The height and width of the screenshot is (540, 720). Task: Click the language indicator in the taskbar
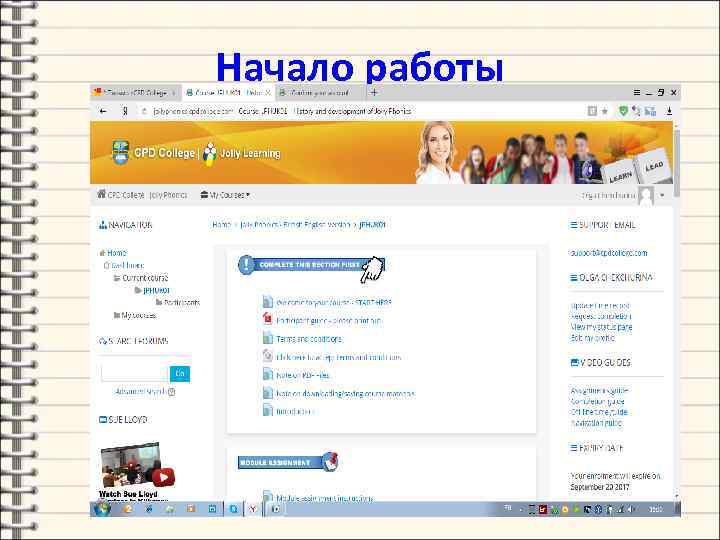point(508,508)
